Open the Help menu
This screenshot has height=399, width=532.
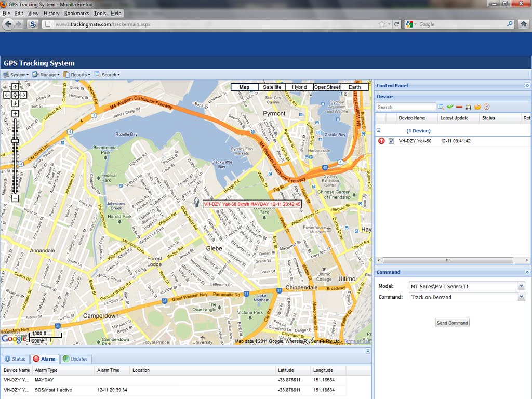point(116,13)
